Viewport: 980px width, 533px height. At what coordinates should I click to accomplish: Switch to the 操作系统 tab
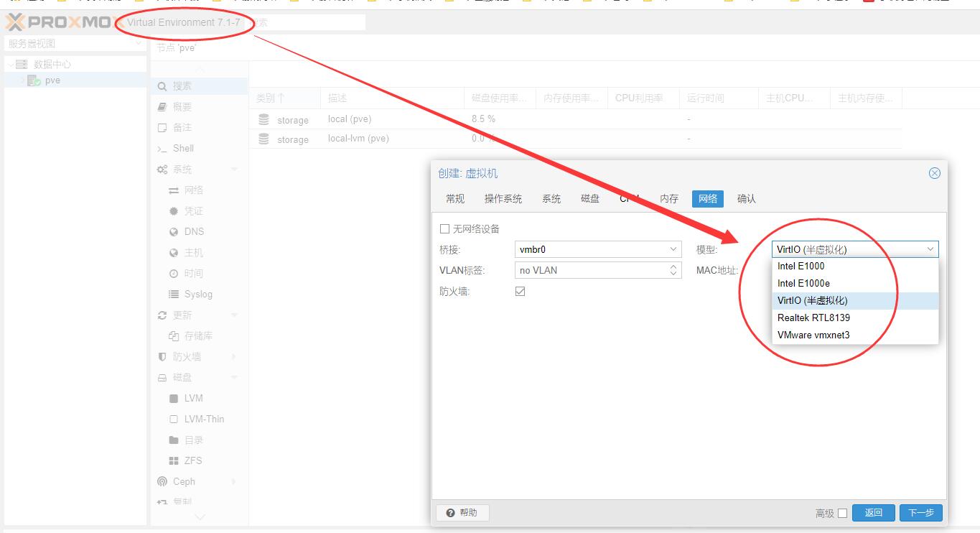(503, 199)
